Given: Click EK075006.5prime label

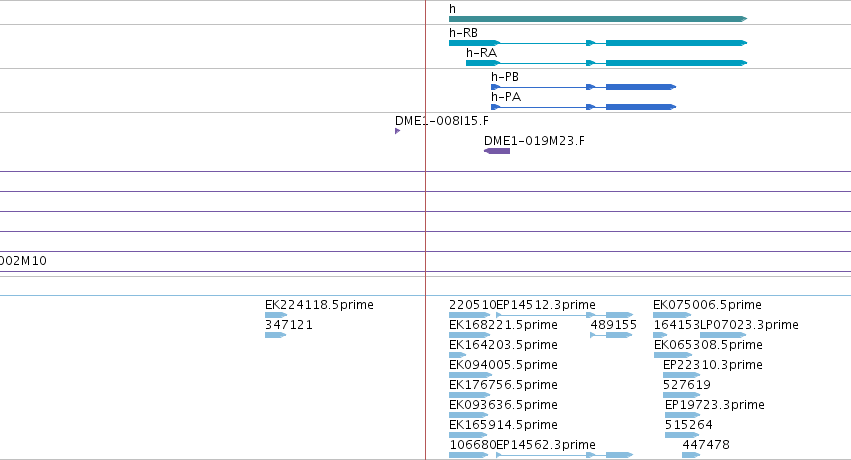Looking at the screenshot, I should pyautogui.click(x=707, y=305).
